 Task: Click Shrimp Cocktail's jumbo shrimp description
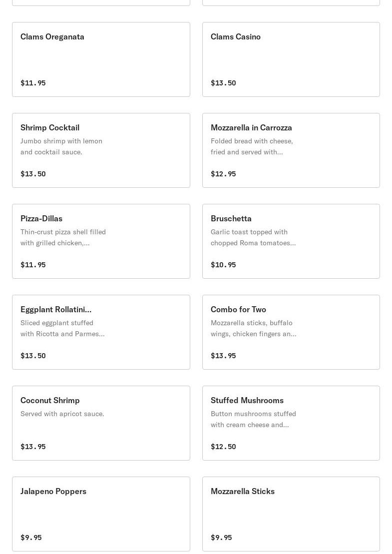click(x=61, y=146)
